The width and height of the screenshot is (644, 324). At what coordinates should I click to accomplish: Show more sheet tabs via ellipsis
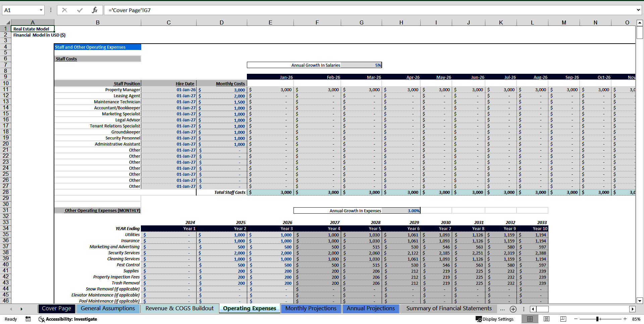click(x=502, y=309)
